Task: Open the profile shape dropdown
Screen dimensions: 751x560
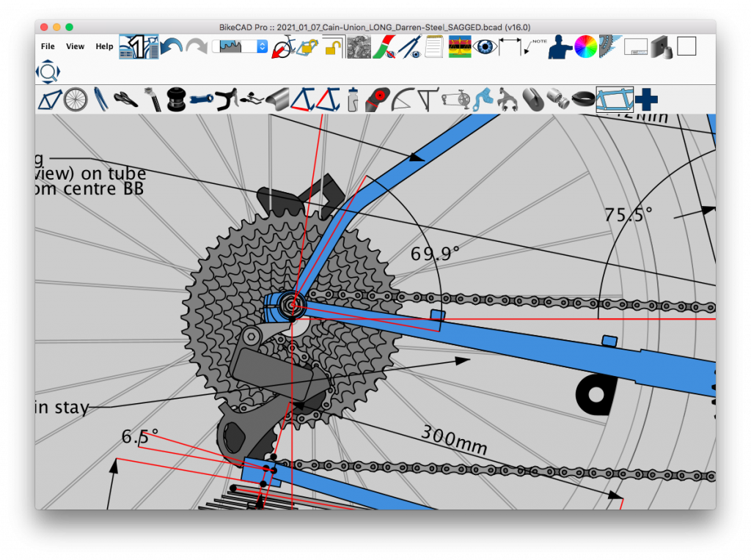Action: [240, 46]
